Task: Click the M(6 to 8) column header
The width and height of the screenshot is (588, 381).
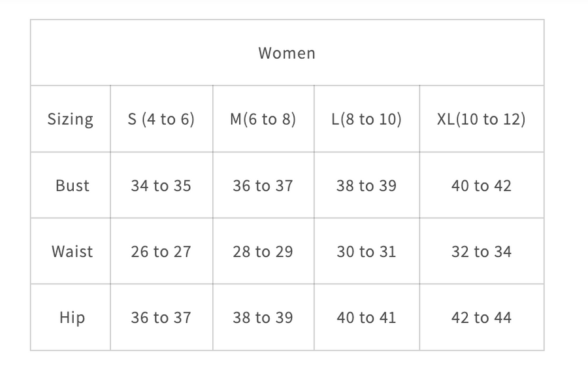Action: pos(263,119)
